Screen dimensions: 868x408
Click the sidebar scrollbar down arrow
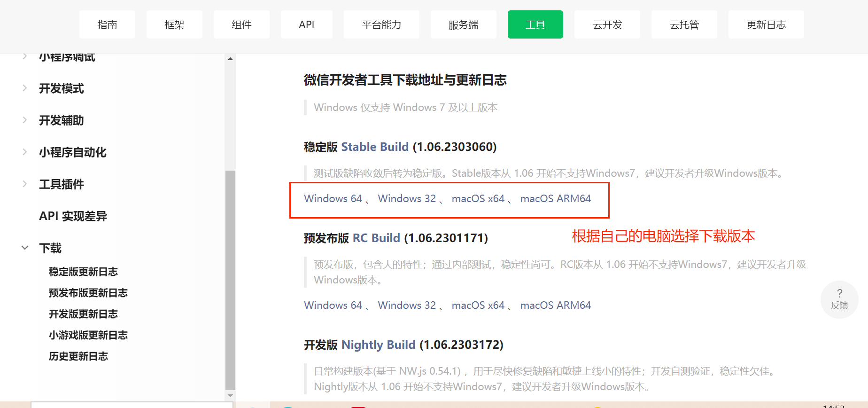[230, 396]
